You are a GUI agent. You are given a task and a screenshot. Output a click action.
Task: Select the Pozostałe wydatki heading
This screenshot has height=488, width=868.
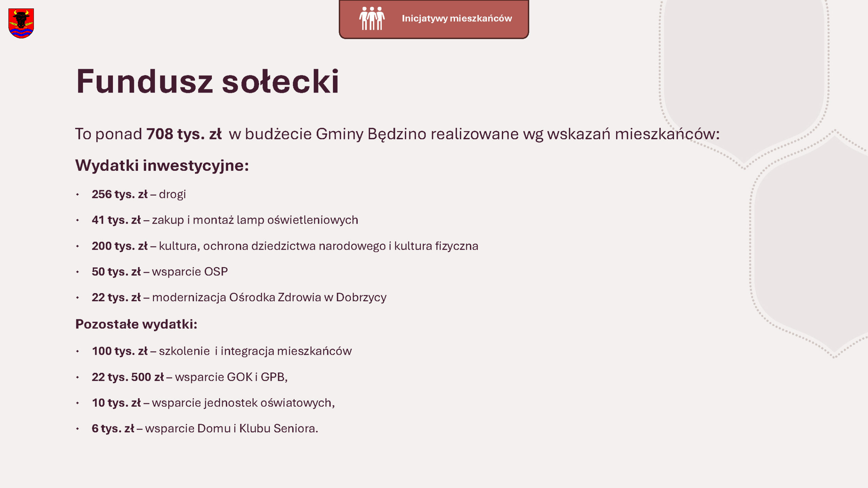(136, 324)
